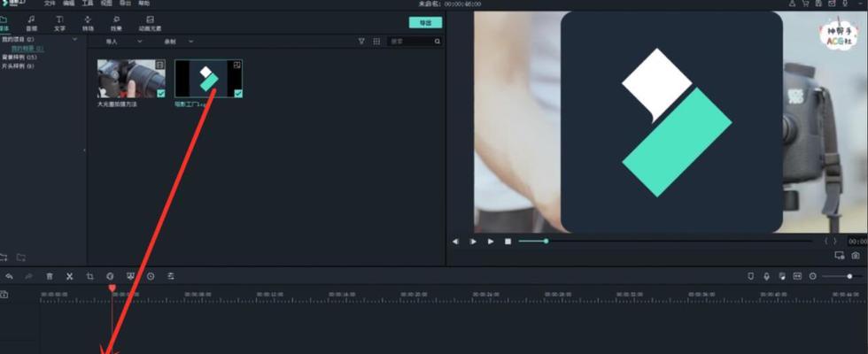Click the Redo arrow in timeline toolbar
The width and height of the screenshot is (868, 354).
click(x=28, y=276)
